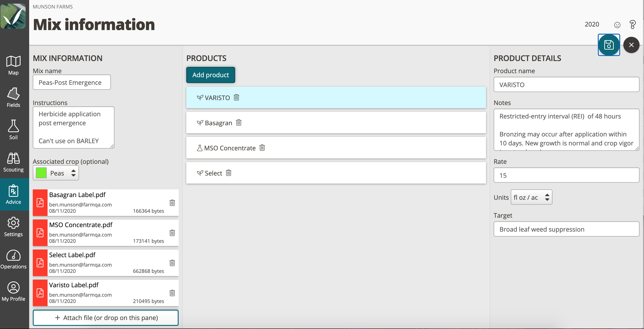The height and width of the screenshot is (329, 644).
Task: Select the MSO Concentrate product row
Action: click(x=336, y=148)
